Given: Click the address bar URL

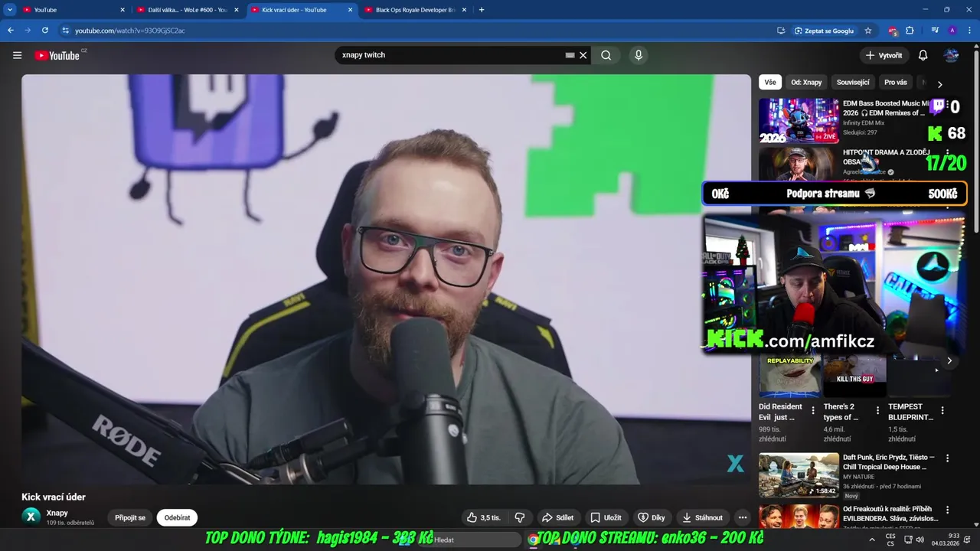Looking at the screenshot, I should tap(129, 31).
